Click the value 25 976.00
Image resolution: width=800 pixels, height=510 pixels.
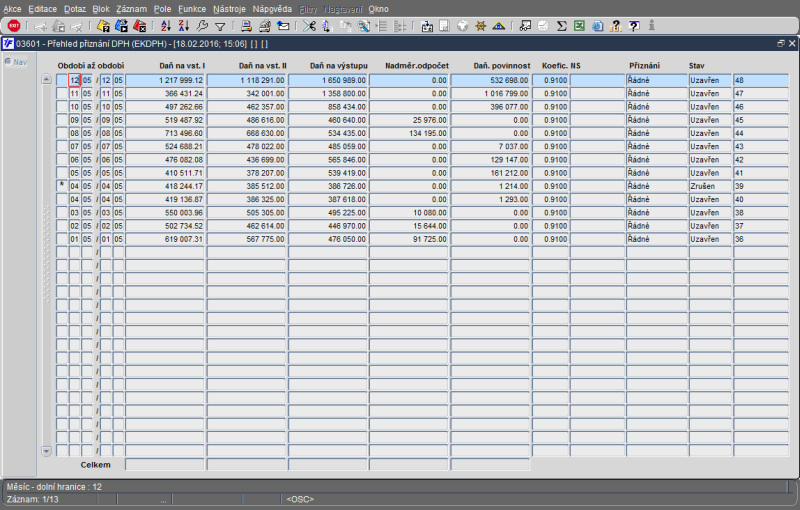[409, 120]
